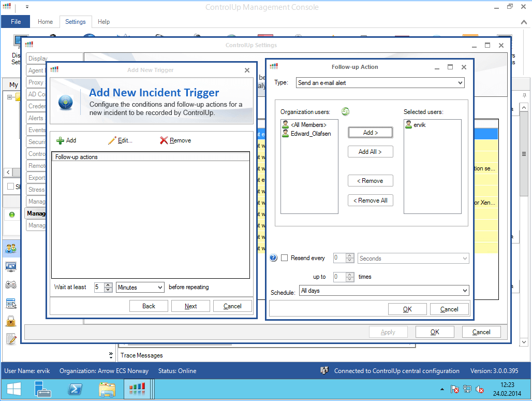The width and height of the screenshot is (532, 401).
Task: Close the Add New Trigger dialog
Action: (247, 70)
